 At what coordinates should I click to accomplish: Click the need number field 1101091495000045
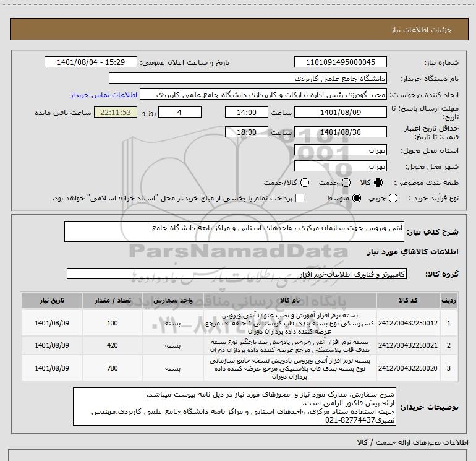340,62
